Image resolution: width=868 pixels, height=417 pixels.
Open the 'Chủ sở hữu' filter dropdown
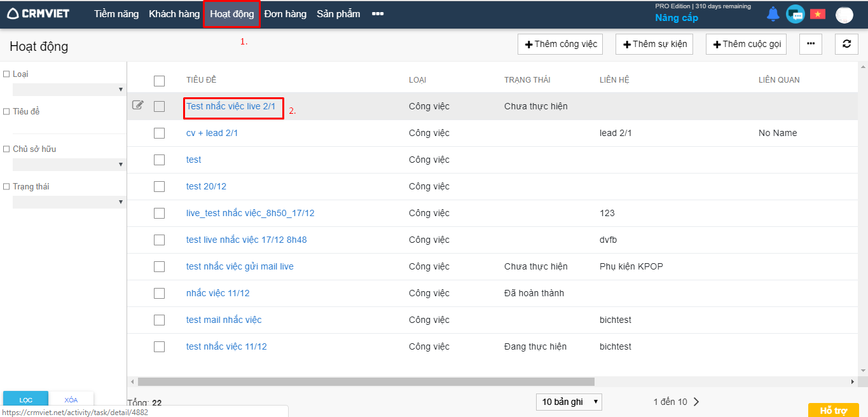click(69, 165)
